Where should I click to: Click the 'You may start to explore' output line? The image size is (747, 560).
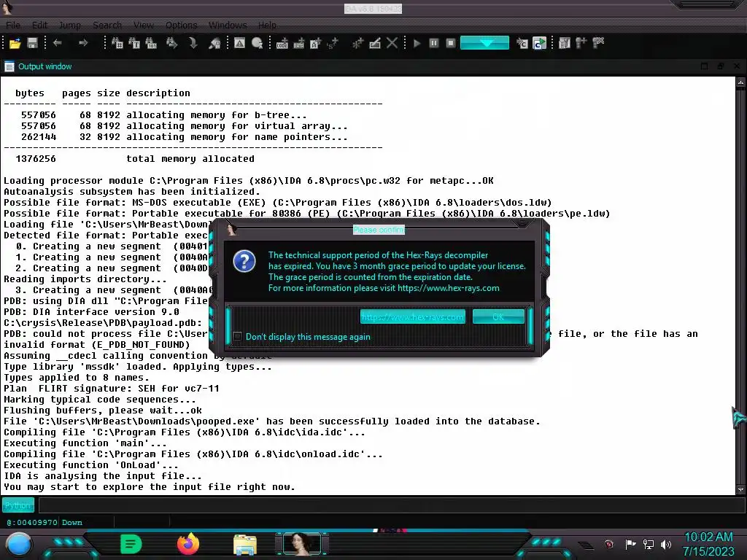(x=150, y=487)
